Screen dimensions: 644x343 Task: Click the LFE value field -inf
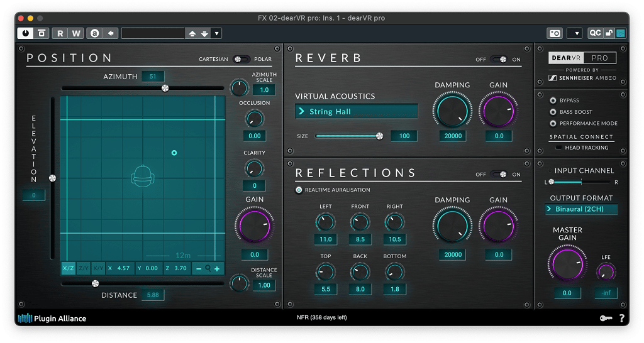tap(606, 293)
